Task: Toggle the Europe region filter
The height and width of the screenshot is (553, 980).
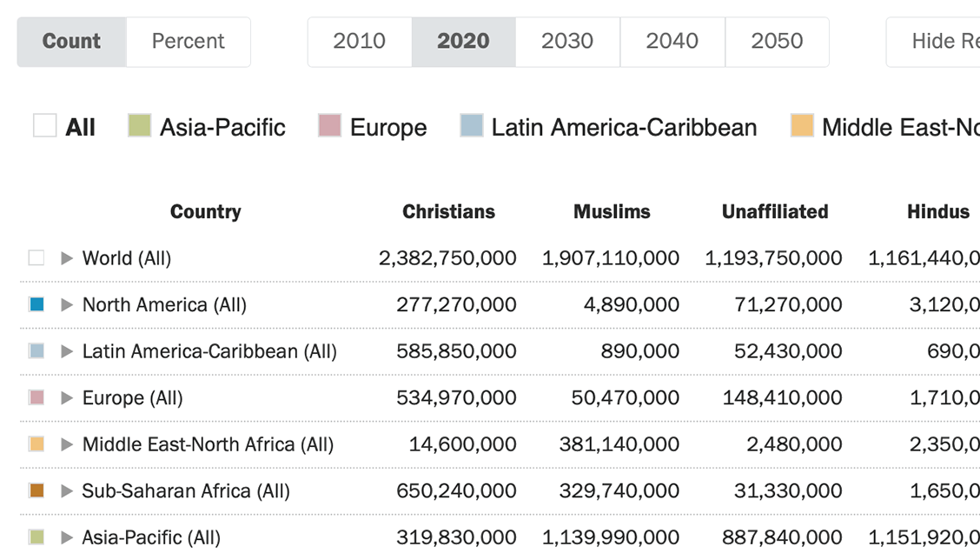Action: (329, 126)
